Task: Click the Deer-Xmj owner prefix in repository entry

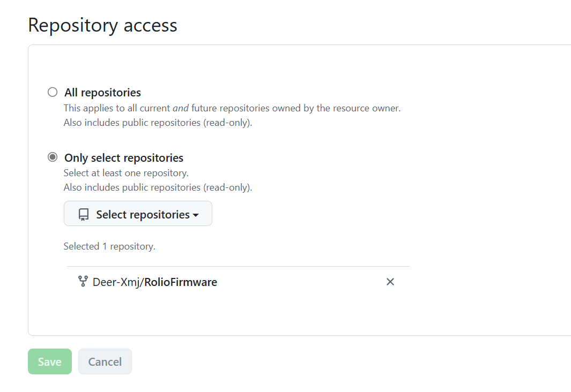Action: (x=116, y=282)
